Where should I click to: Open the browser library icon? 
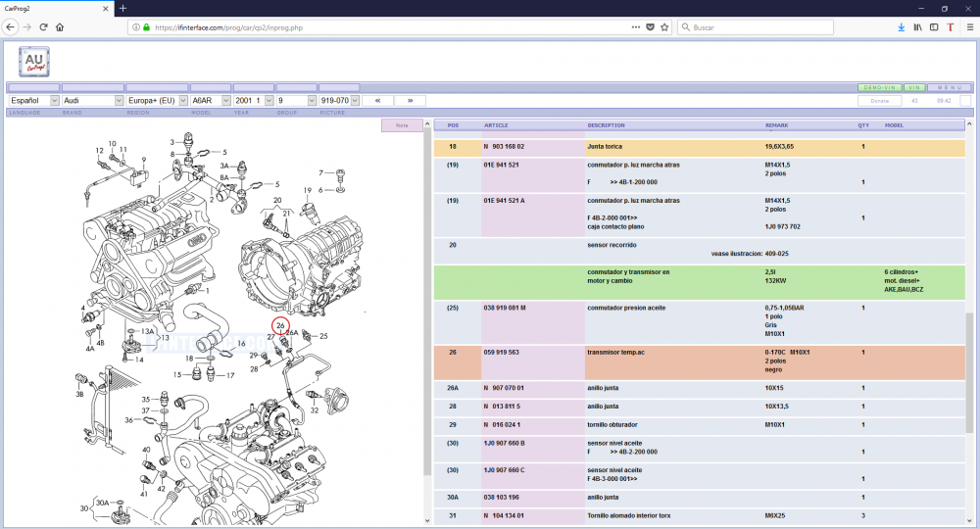coord(917,27)
